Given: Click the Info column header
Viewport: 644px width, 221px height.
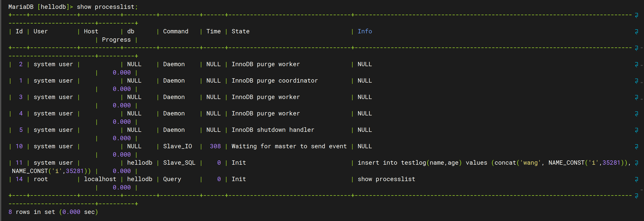Looking at the screenshot, I should [x=365, y=31].
